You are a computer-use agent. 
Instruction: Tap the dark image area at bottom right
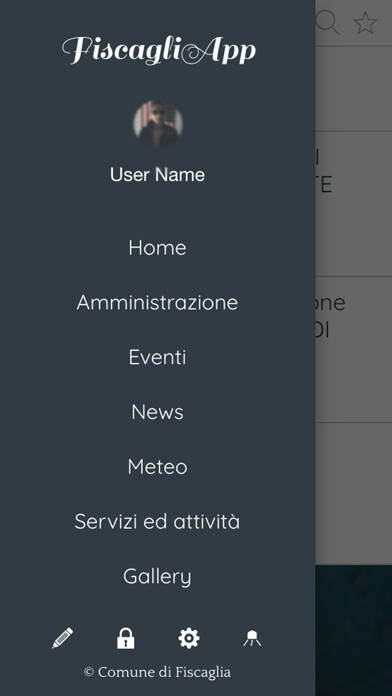point(353,630)
